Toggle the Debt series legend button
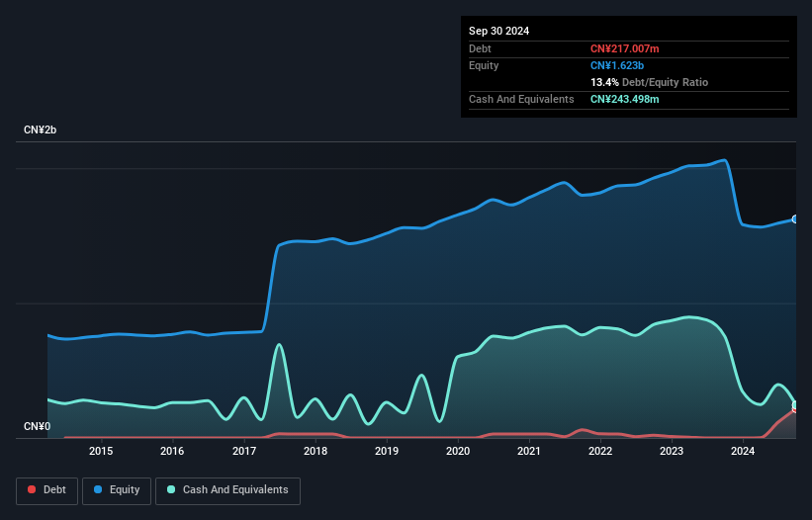This screenshot has height=520, width=812. pyautogui.click(x=47, y=490)
